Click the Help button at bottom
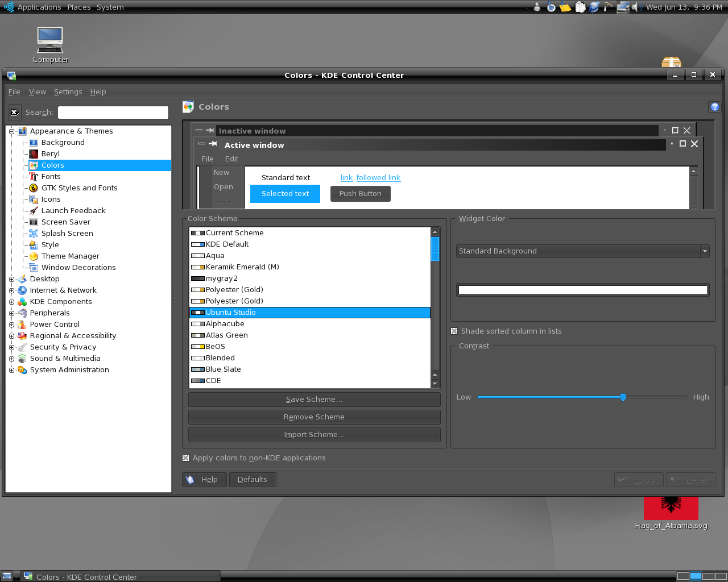This screenshot has width=728, height=582. click(204, 480)
